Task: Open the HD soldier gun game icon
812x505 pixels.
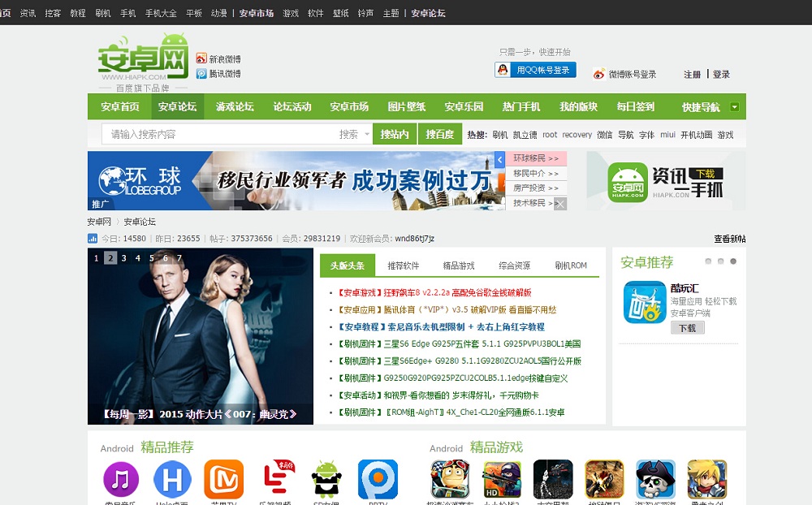Action: 501,479
